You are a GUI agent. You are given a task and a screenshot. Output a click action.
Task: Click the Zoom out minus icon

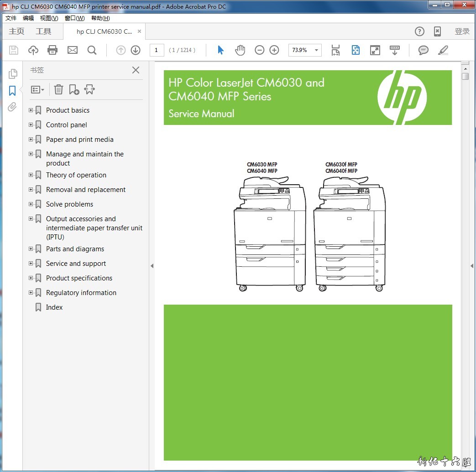point(259,50)
